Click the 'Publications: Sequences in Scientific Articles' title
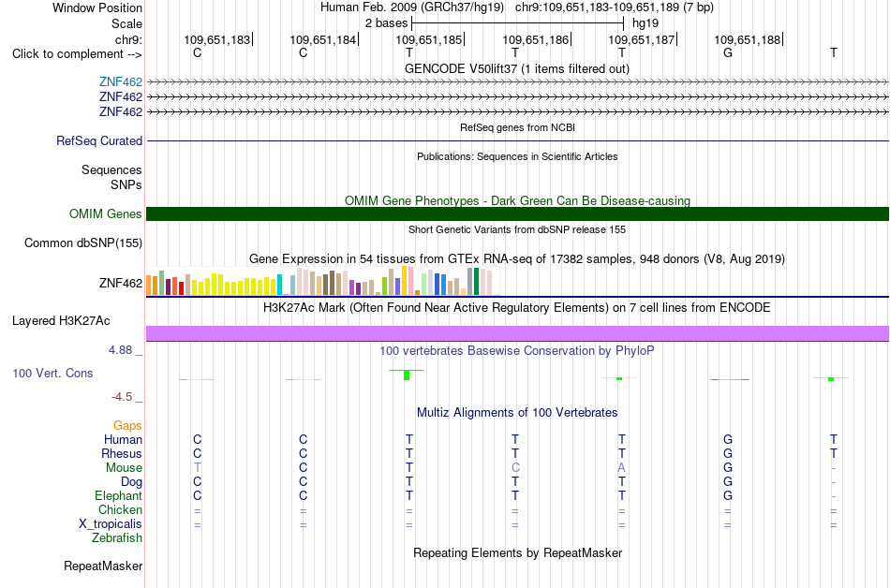The image size is (890, 588). (517, 156)
